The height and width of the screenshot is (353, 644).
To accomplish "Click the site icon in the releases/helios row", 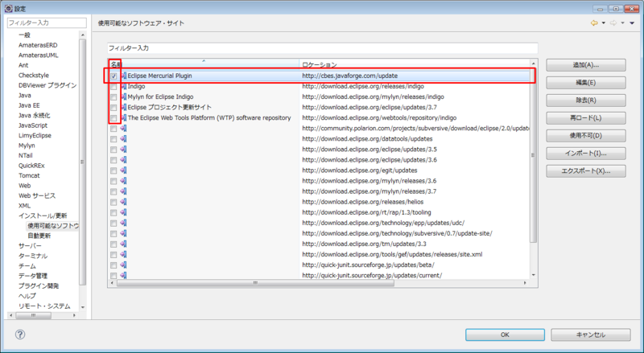I will coord(123,202).
